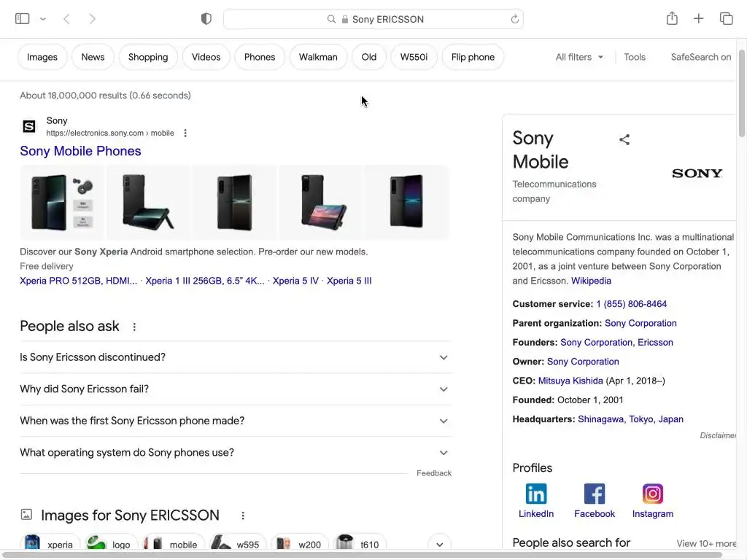Viewport: 747px width, 560px height.
Task: Show tab overview icon
Action: pyautogui.click(x=726, y=18)
